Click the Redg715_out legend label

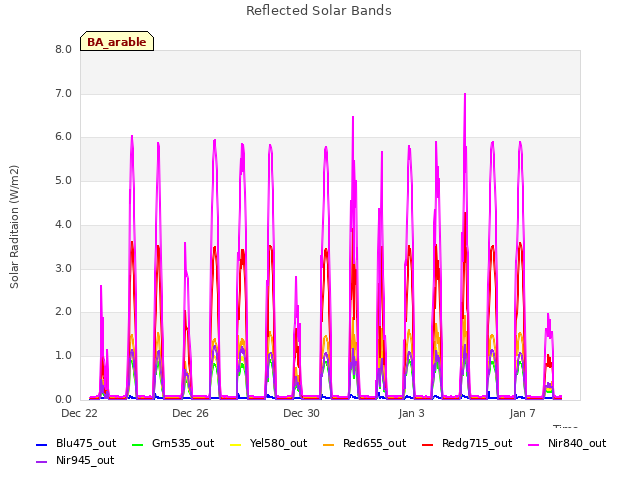tap(477, 444)
